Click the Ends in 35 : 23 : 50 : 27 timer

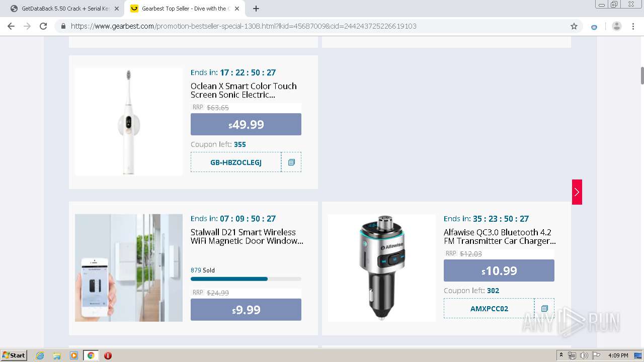click(486, 219)
